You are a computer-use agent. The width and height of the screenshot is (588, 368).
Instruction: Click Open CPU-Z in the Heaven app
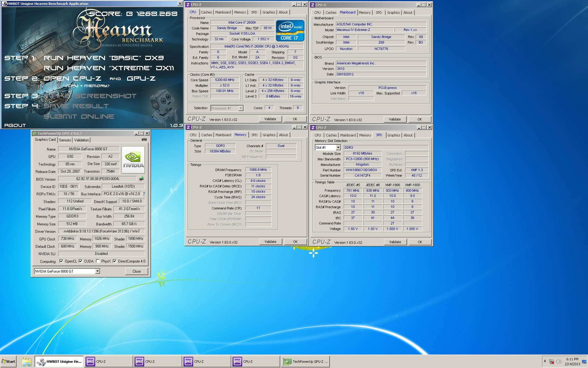(72, 79)
